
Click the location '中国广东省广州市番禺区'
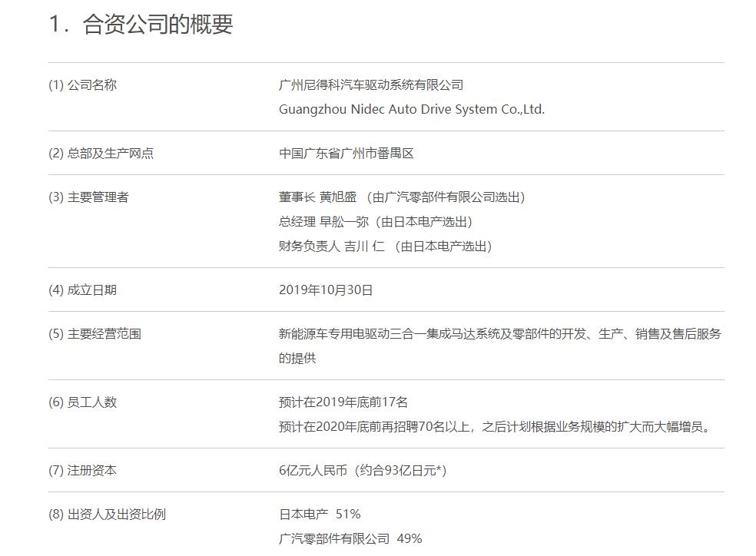pyautogui.click(x=346, y=154)
